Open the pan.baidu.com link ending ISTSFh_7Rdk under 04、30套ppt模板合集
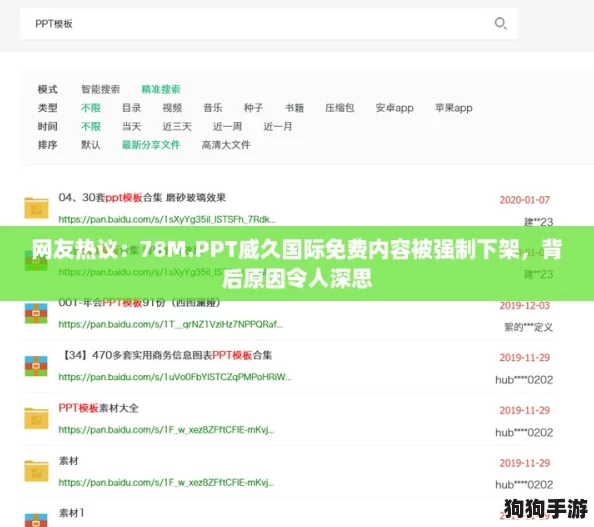The height and width of the screenshot is (527, 594). (x=167, y=219)
